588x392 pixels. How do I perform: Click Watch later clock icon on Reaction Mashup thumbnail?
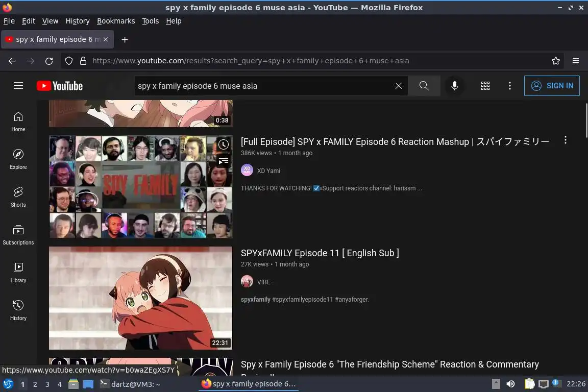click(224, 144)
